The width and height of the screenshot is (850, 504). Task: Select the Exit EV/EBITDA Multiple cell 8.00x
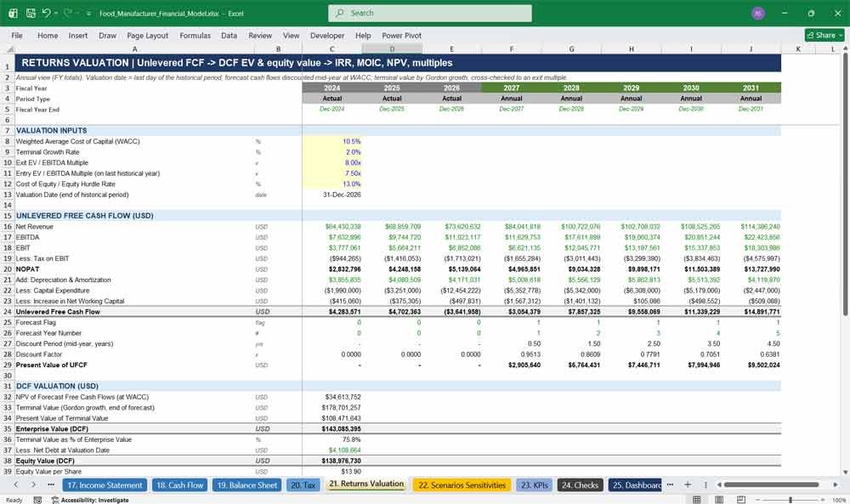(331, 162)
